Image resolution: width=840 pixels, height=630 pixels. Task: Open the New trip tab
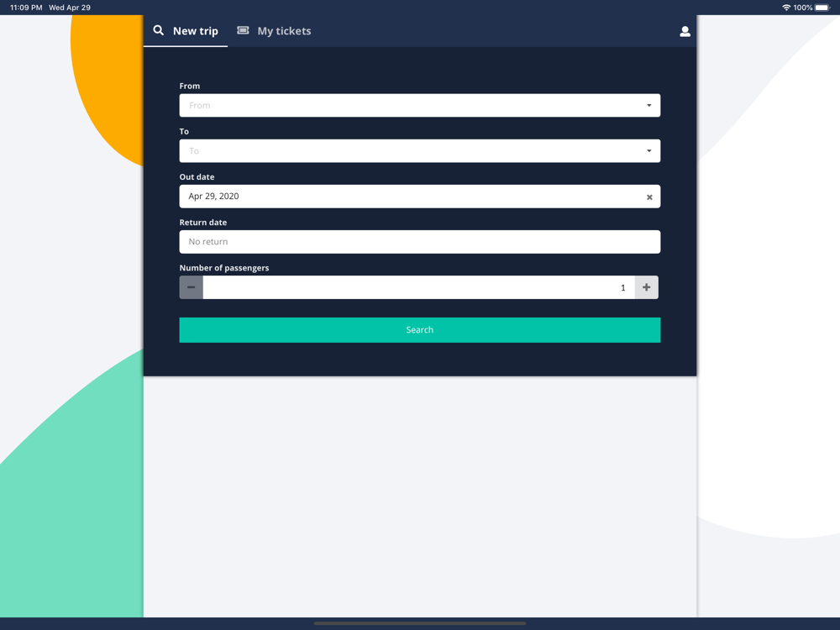click(x=186, y=31)
